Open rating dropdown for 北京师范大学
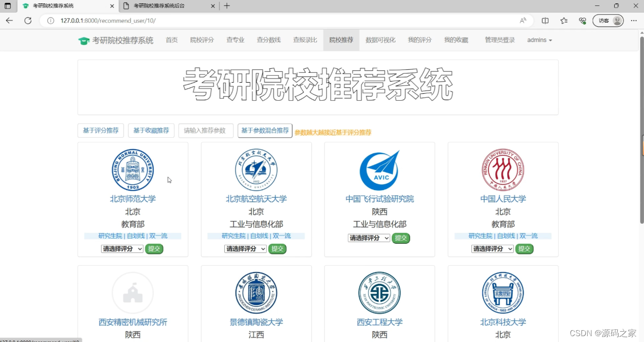Viewport: 644px width, 342px height. tap(122, 249)
